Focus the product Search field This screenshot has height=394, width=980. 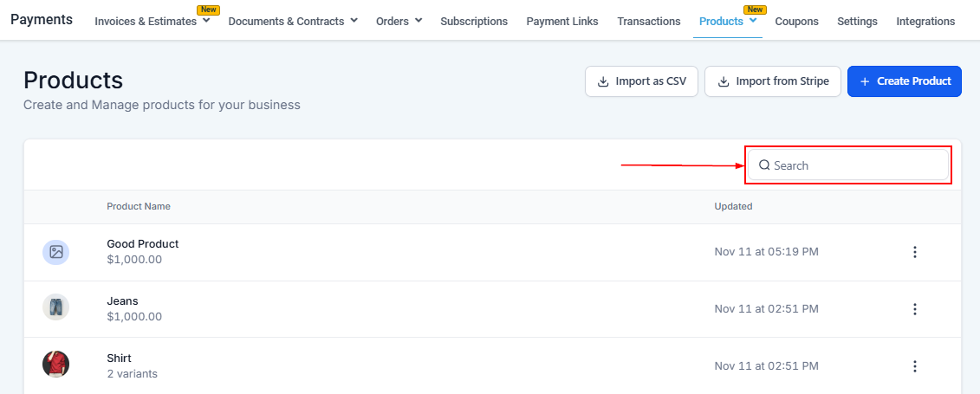[853, 165]
